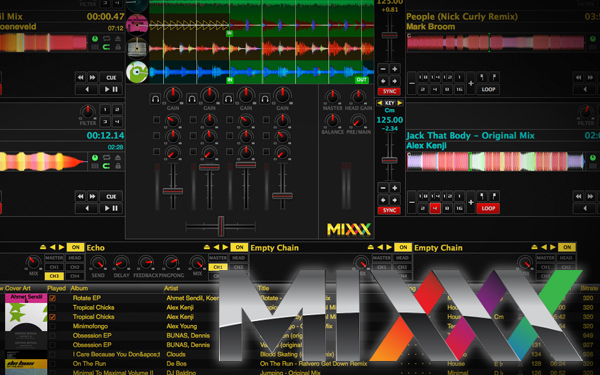
Task: Click the CUE button on upper left deck
Action: [111, 78]
